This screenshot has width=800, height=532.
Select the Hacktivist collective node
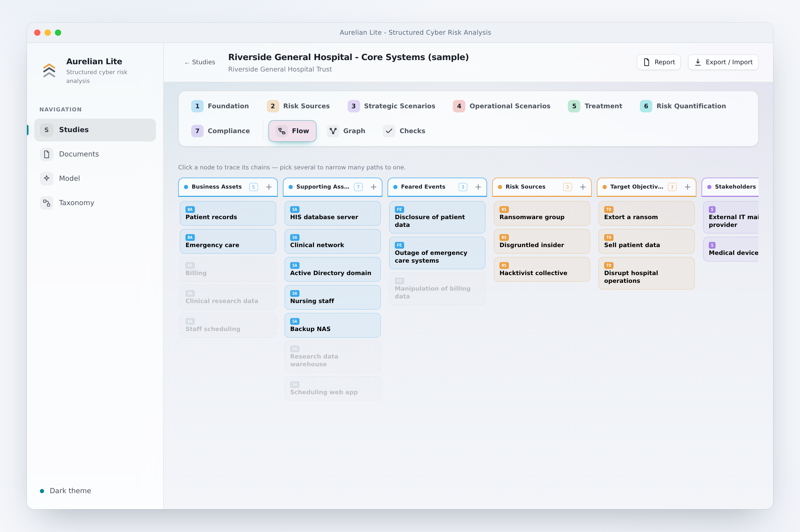542,269
